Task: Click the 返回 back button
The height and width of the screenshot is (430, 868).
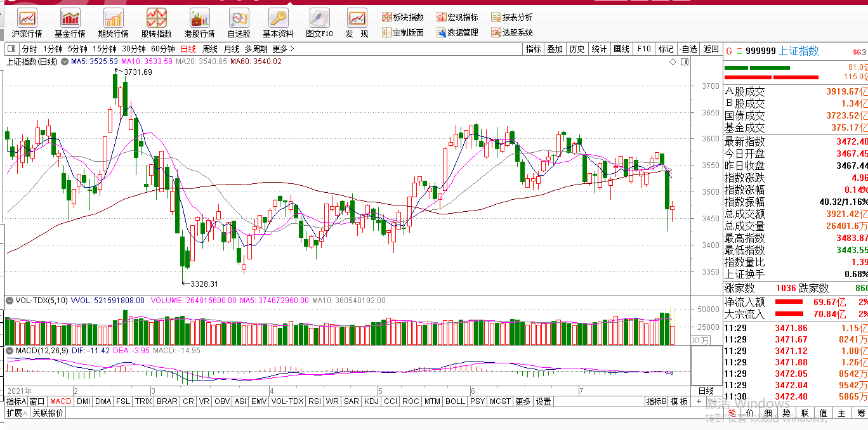Action: click(711, 49)
